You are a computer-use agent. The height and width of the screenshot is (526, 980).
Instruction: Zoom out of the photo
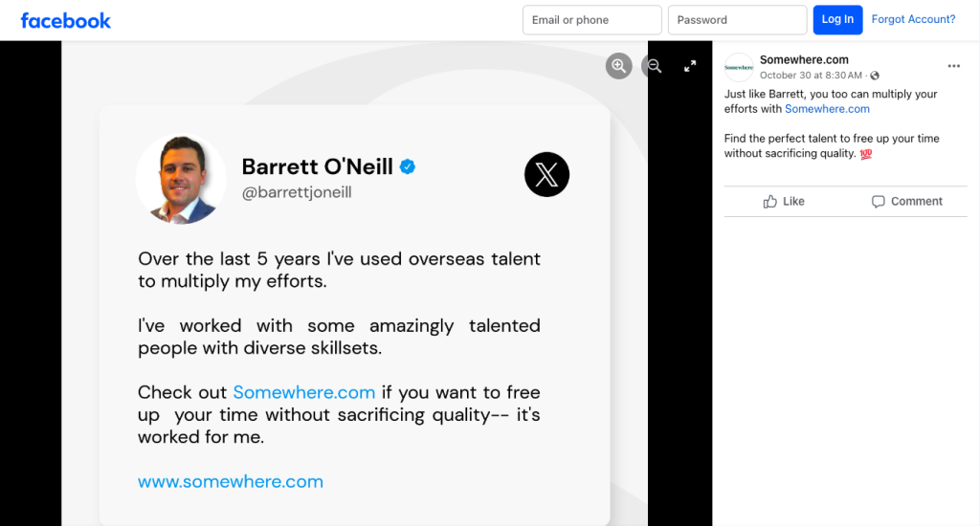[x=655, y=66]
